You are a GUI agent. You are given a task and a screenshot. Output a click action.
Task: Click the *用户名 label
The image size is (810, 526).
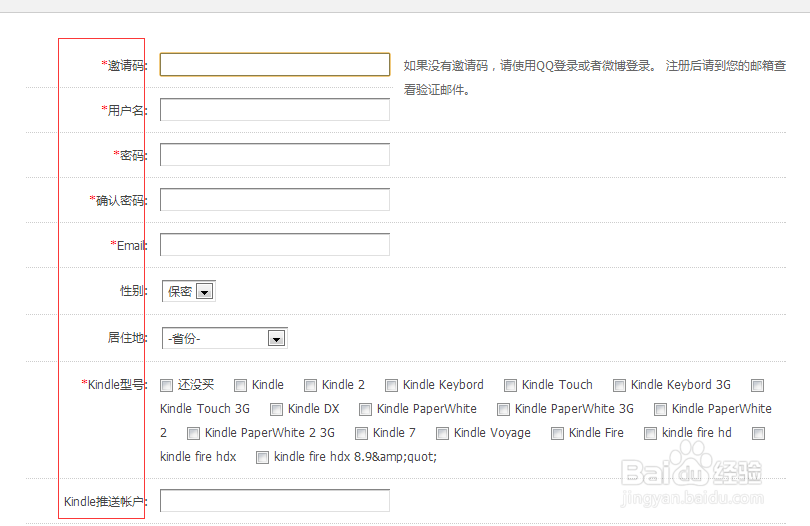pos(124,110)
